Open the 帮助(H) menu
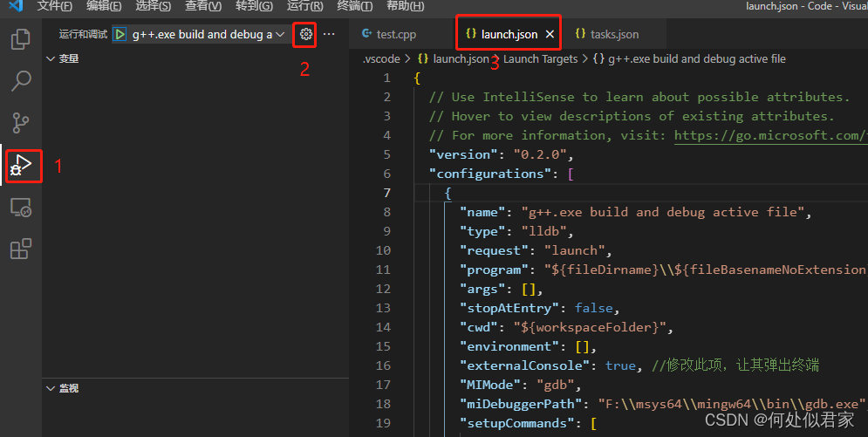The width and height of the screenshot is (868, 437). click(x=406, y=6)
